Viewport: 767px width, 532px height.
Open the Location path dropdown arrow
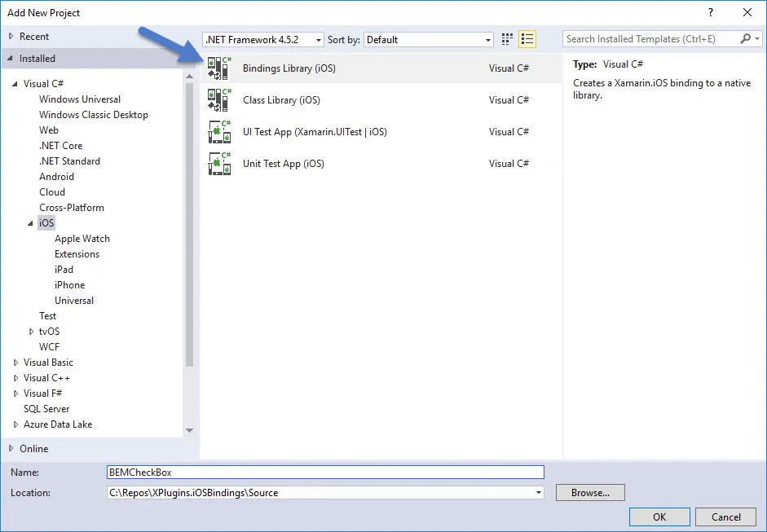[539, 492]
